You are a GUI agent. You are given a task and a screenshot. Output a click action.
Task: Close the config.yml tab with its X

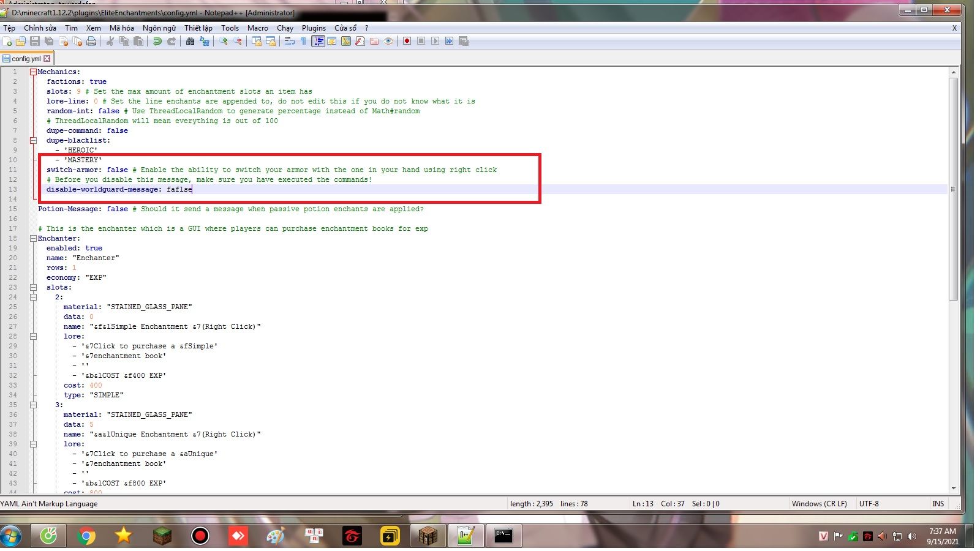click(47, 59)
